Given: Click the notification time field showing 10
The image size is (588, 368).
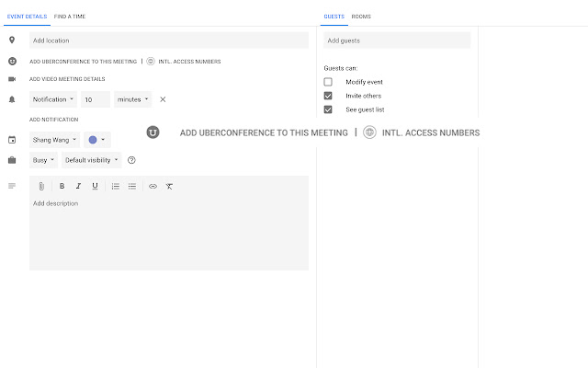Looking at the screenshot, I should coord(96,99).
